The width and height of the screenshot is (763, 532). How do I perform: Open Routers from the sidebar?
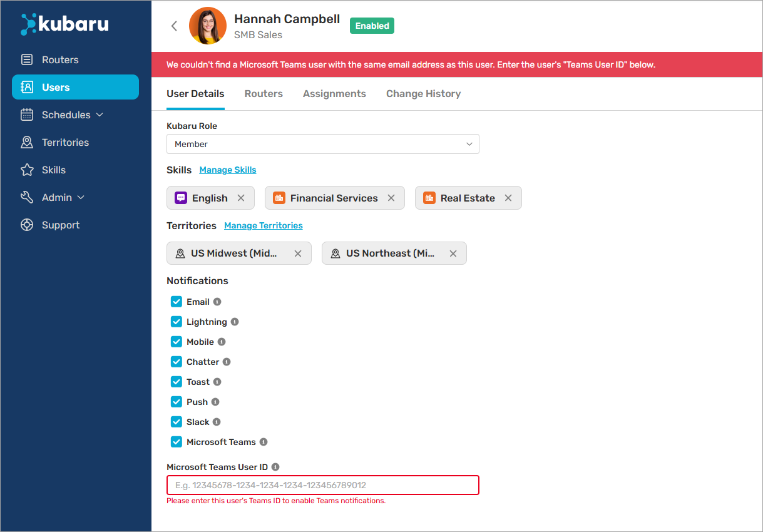click(x=60, y=60)
